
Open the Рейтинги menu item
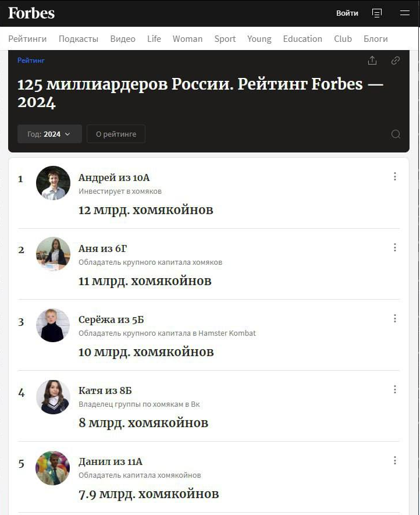tap(27, 39)
